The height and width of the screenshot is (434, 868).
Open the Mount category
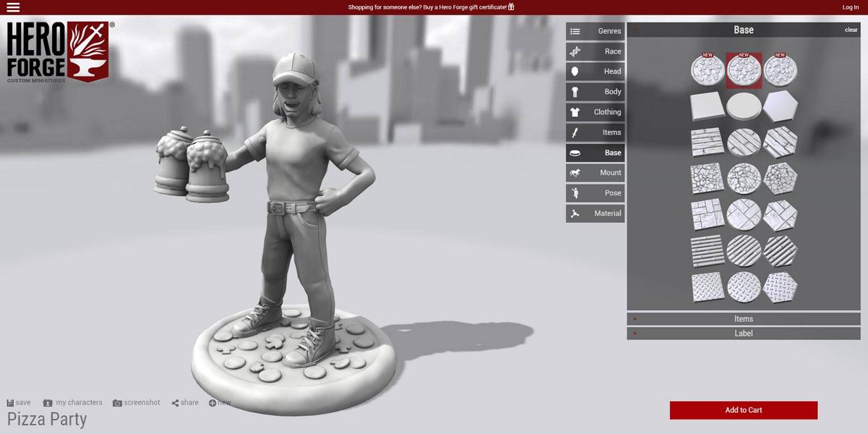595,173
